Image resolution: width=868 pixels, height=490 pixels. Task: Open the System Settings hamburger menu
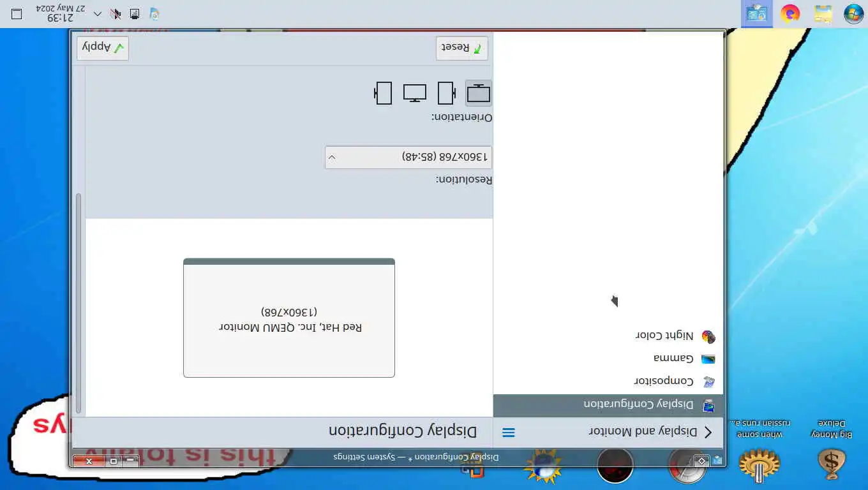pos(509,433)
